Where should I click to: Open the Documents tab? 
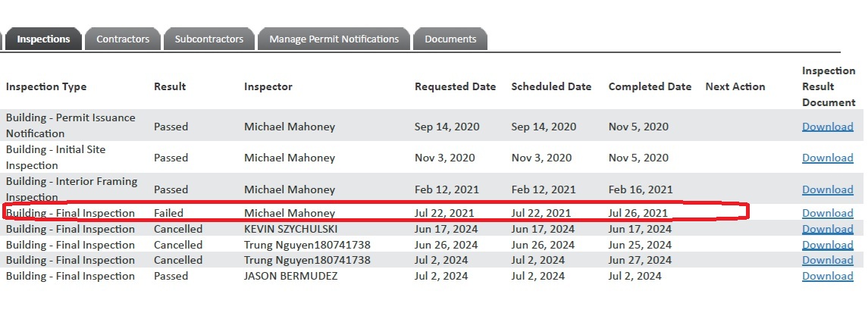click(x=450, y=39)
